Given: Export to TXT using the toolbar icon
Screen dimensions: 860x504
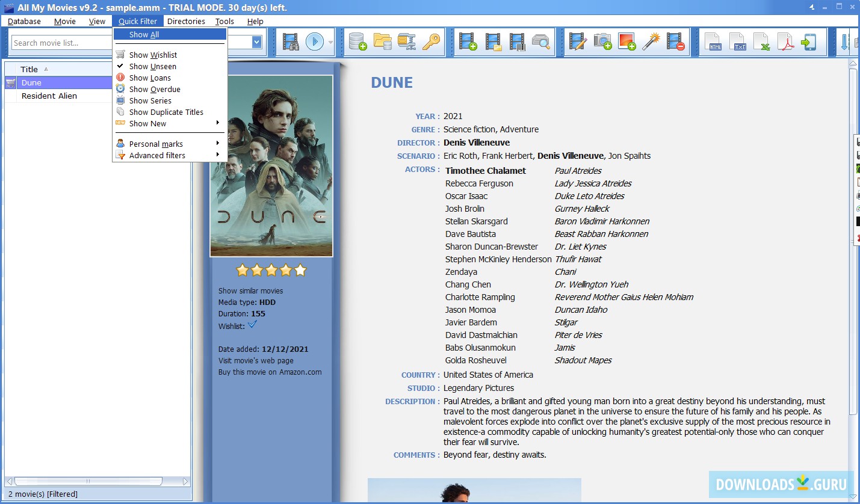Looking at the screenshot, I should [x=738, y=42].
